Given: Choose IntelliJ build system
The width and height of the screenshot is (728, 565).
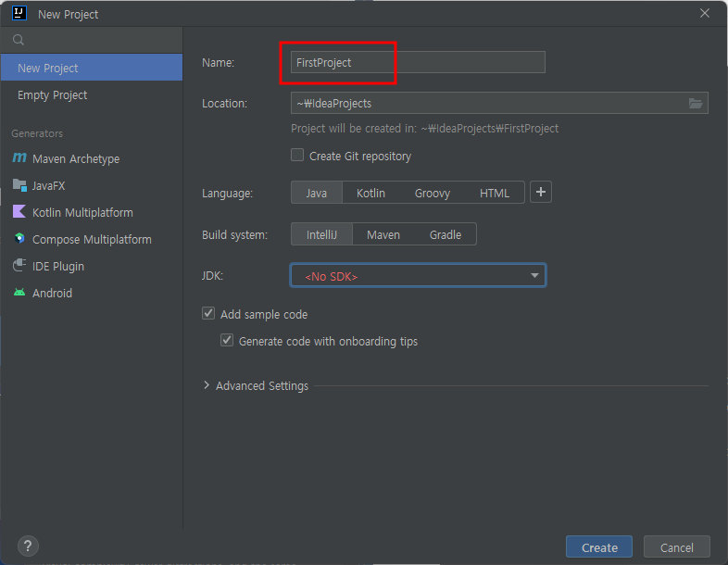Looking at the screenshot, I should pyautogui.click(x=321, y=234).
